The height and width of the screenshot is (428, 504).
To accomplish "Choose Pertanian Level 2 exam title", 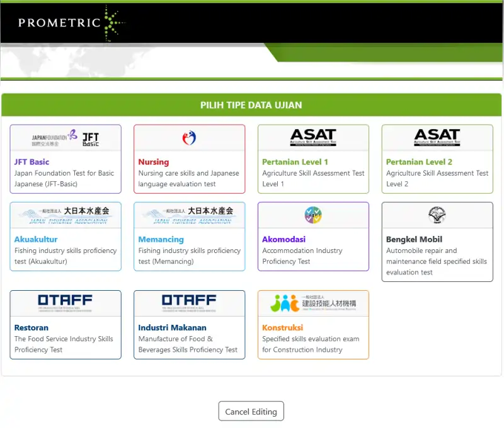I will 419,162.
